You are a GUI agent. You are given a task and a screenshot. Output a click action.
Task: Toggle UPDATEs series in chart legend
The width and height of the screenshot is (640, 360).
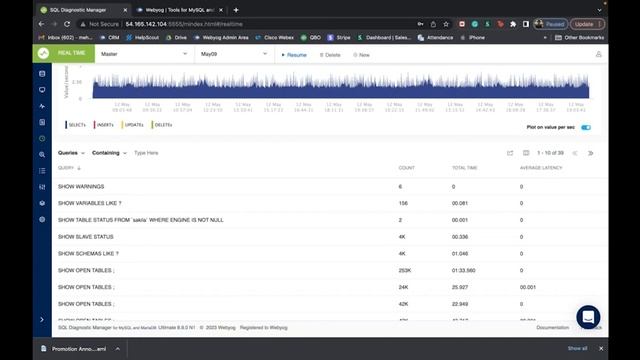click(x=133, y=125)
